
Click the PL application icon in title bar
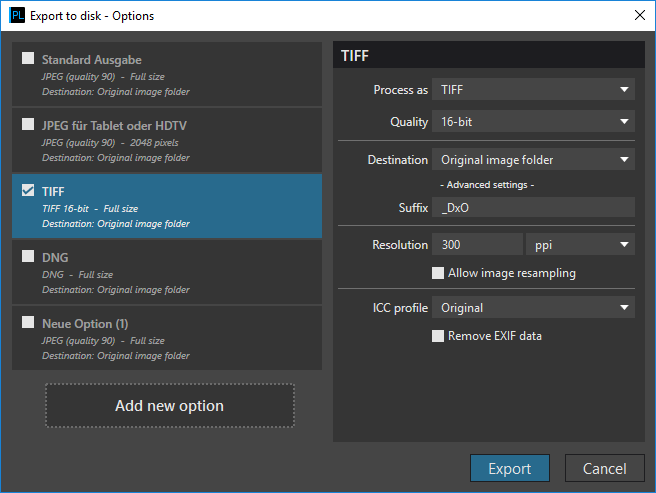pos(17,15)
